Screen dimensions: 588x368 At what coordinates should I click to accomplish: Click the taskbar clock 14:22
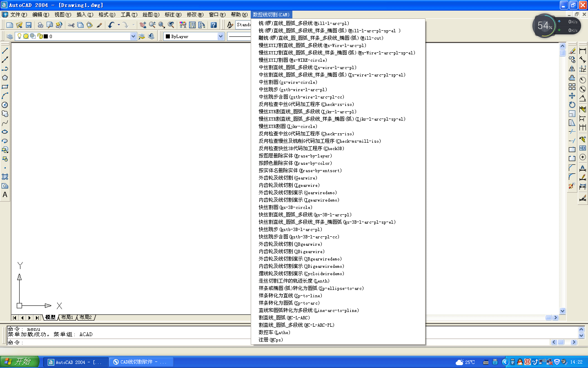coord(576,362)
